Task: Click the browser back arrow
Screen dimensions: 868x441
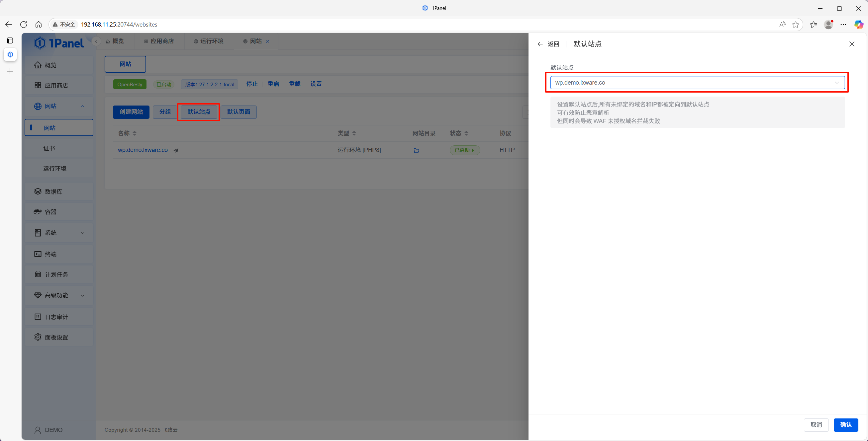Action: (9, 24)
